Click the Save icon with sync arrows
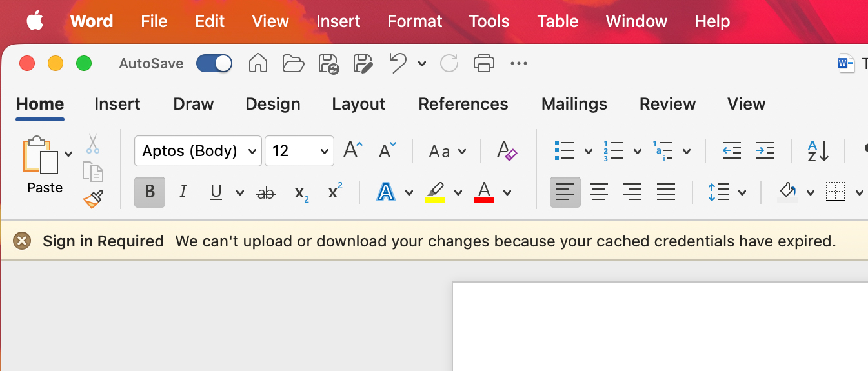Screen dimensions: 868x371 click(x=329, y=63)
